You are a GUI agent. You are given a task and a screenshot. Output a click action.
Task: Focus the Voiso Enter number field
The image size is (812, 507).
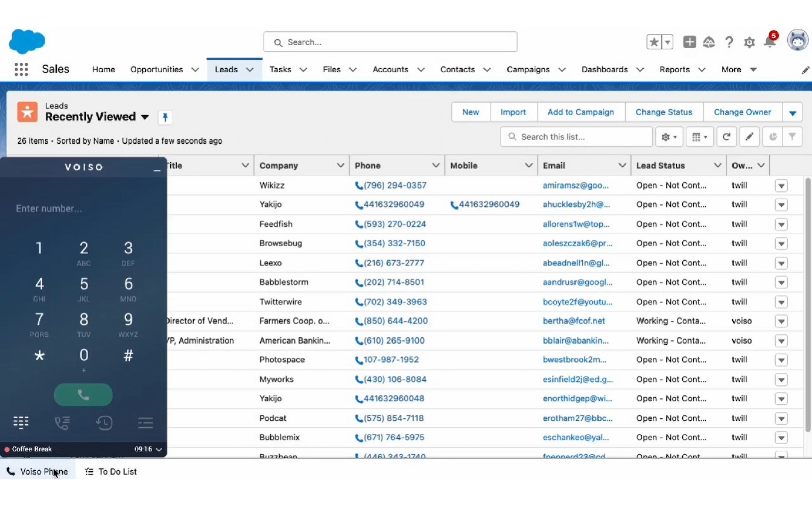pos(84,208)
